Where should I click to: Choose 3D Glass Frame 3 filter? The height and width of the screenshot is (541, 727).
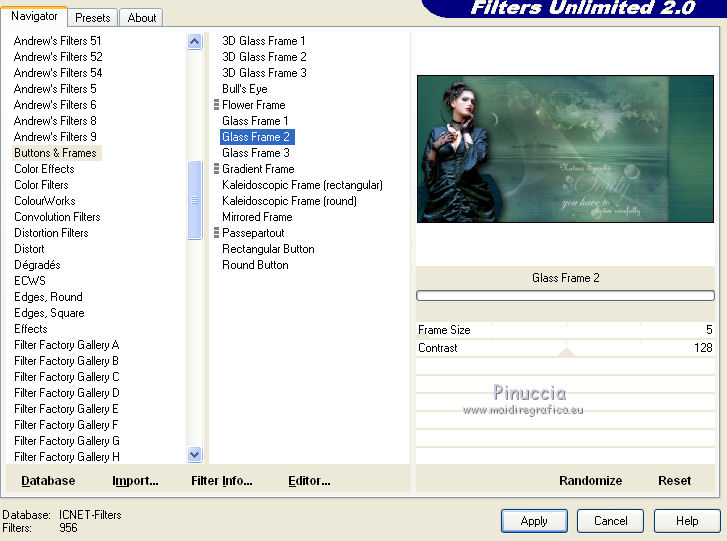pyautogui.click(x=264, y=73)
